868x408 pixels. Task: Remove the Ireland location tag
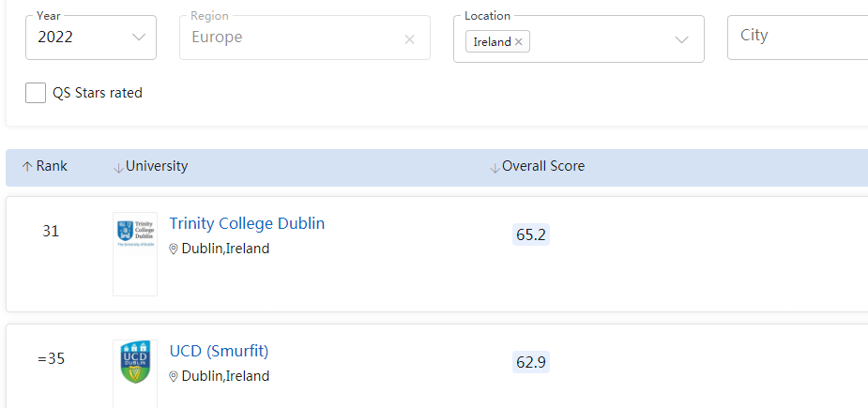point(518,41)
